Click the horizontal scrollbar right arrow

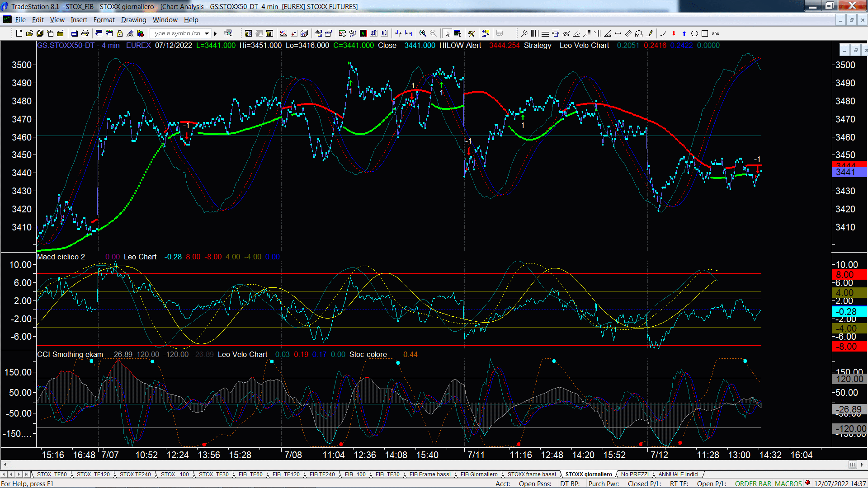(863, 465)
